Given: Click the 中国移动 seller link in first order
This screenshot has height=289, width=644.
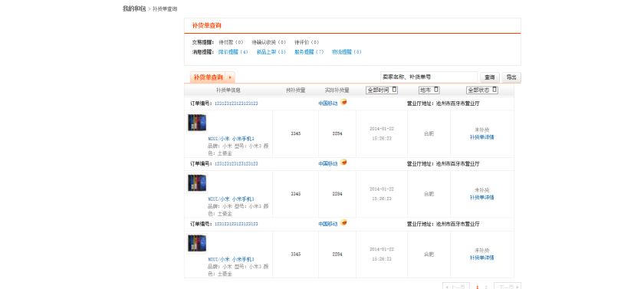Looking at the screenshot, I should [328, 103].
